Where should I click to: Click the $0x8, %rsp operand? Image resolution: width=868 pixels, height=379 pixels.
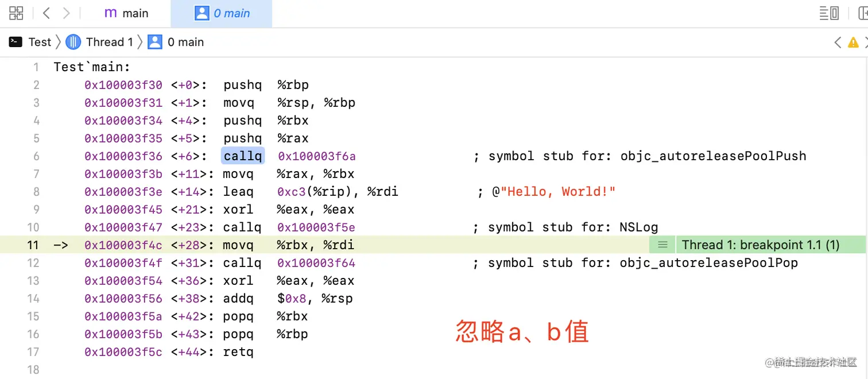click(315, 299)
